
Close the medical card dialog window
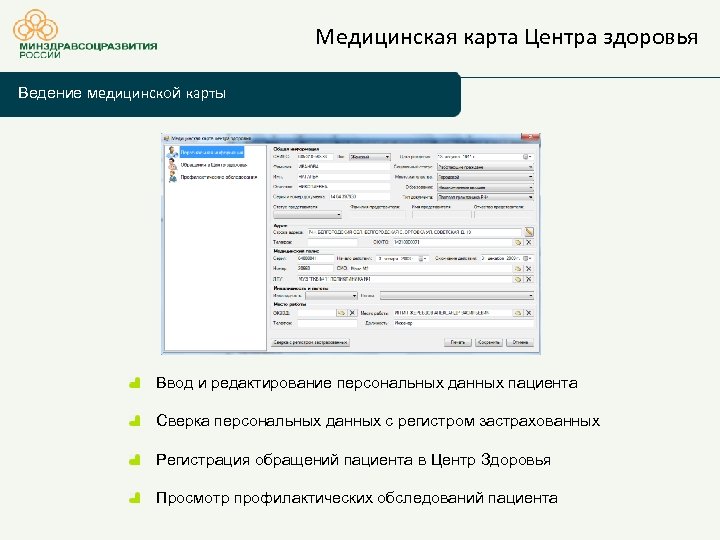[x=529, y=137]
